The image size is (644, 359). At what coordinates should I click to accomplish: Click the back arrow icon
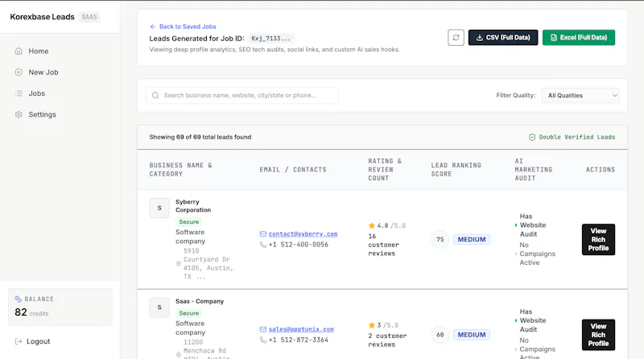153,27
